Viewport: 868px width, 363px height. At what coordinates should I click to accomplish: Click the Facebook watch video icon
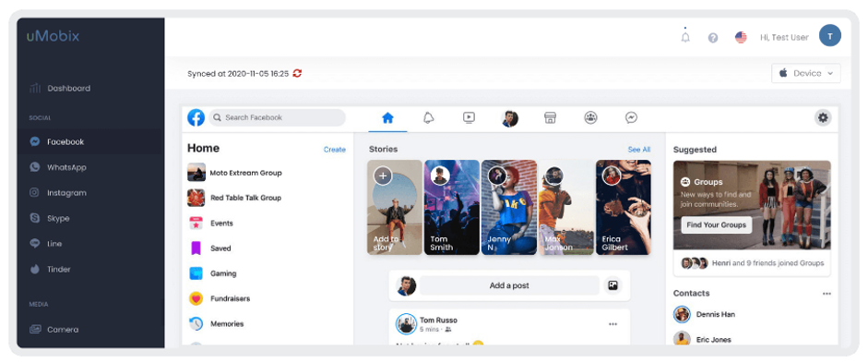pyautogui.click(x=469, y=117)
